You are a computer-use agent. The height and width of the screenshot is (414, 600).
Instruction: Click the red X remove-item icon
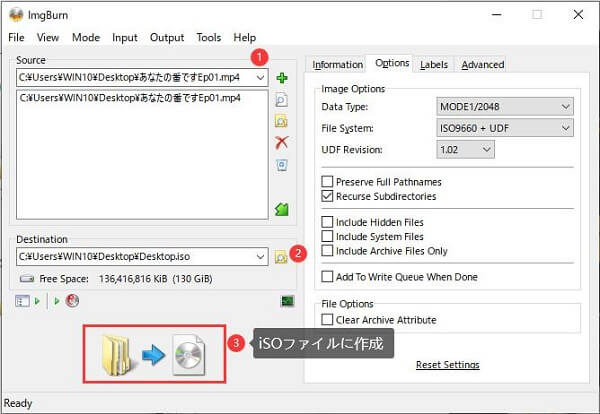[x=282, y=143]
